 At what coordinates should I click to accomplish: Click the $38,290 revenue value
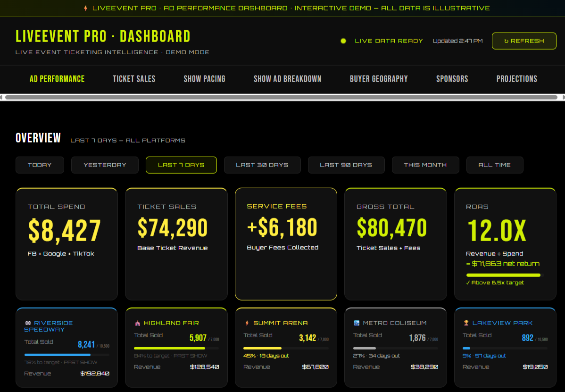[x=424, y=367]
